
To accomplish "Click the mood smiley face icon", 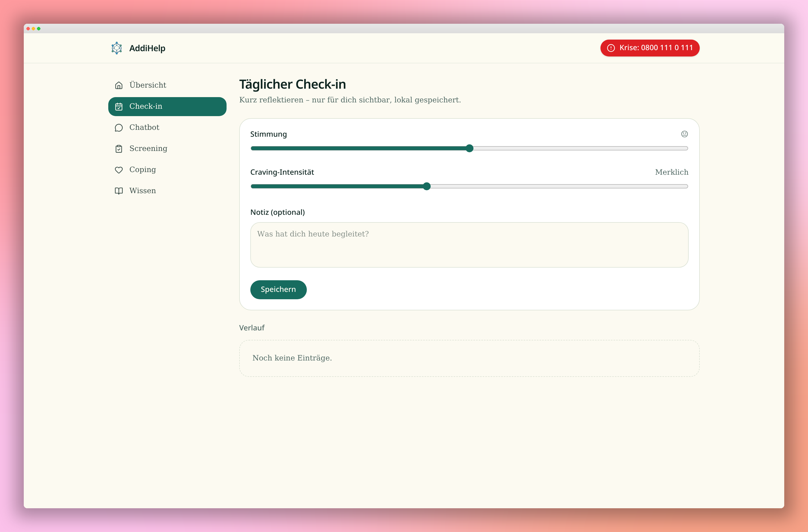I will click(684, 134).
